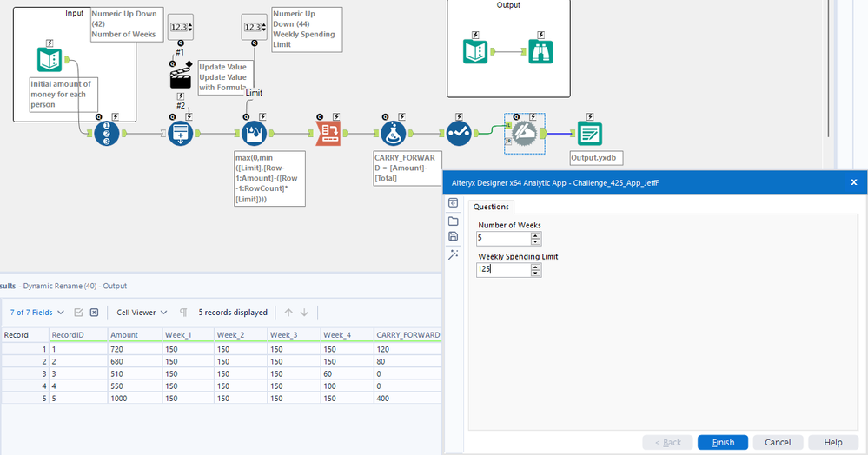Image resolution: width=868 pixels, height=455 pixels.
Task: Click the Amount cell 720
Action: (x=135, y=349)
